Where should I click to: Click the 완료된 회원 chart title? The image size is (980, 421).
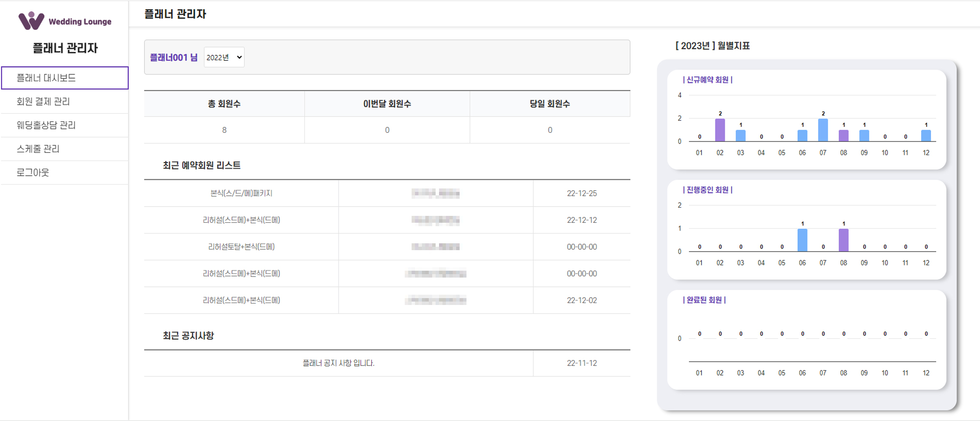pos(704,300)
